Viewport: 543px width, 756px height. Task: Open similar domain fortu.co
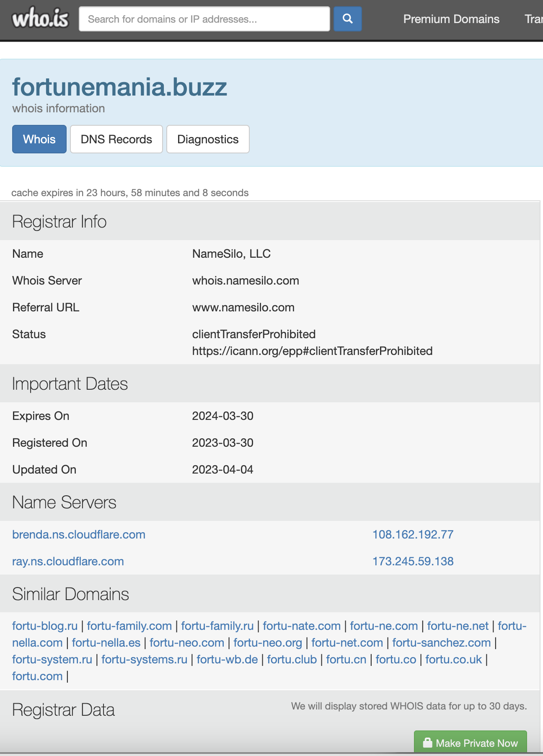coord(396,660)
